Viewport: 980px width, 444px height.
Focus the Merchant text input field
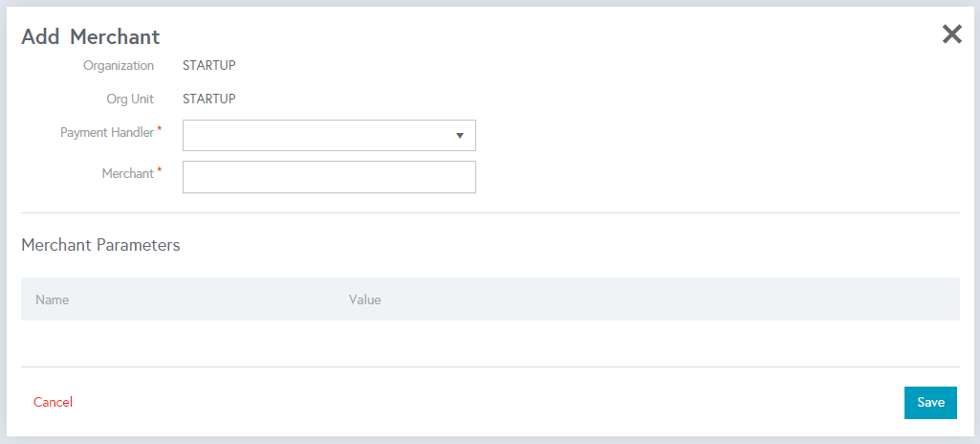(329, 177)
